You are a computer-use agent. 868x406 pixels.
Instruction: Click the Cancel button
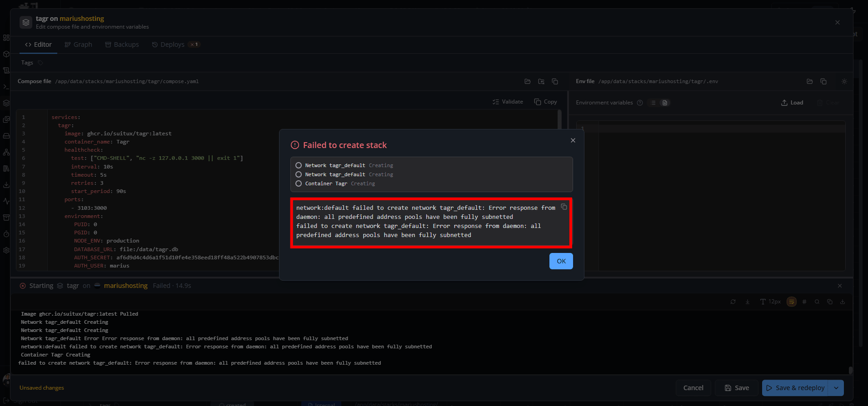(x=693, y=388)
